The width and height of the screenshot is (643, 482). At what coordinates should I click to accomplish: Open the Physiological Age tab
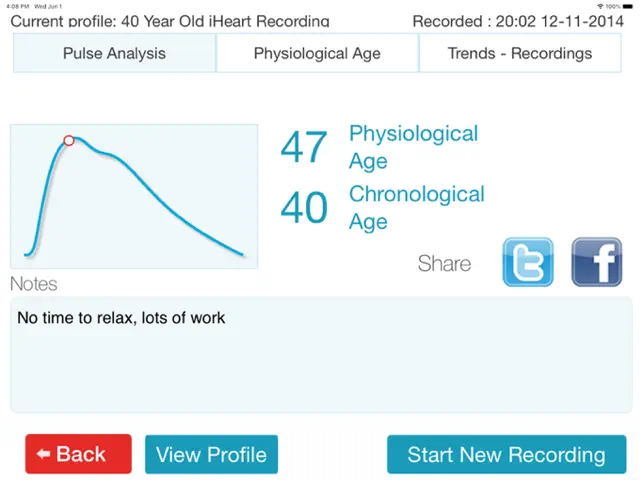coord(317,53)
